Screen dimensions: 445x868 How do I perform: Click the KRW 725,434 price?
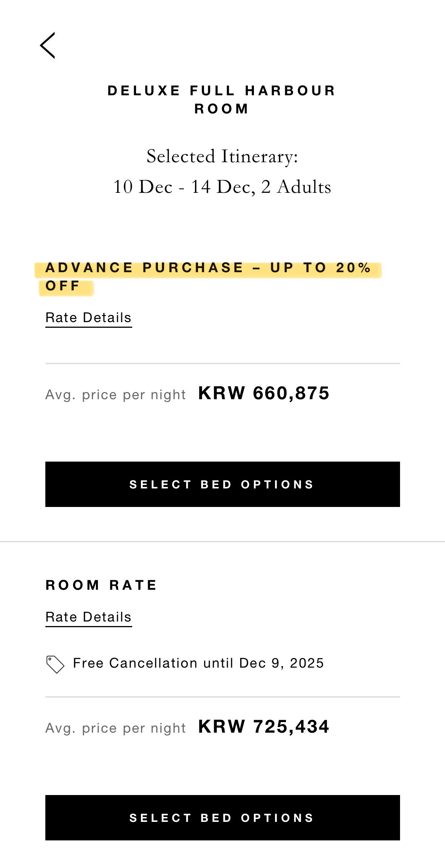pos(264,727)
